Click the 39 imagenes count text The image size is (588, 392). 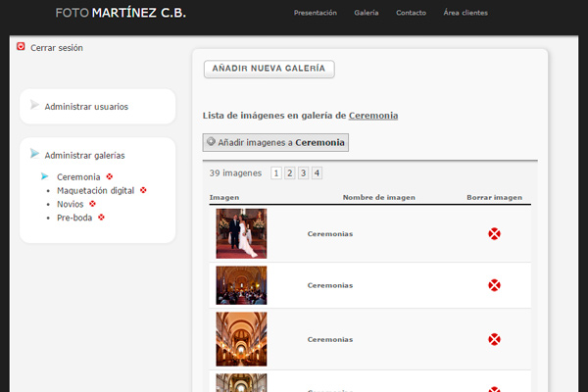tap(235, 173)
